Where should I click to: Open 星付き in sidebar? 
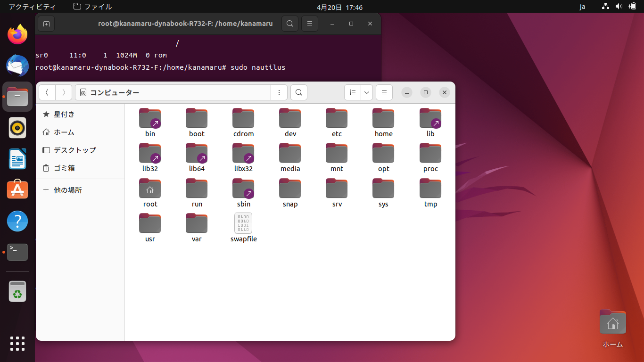[80, 114]
